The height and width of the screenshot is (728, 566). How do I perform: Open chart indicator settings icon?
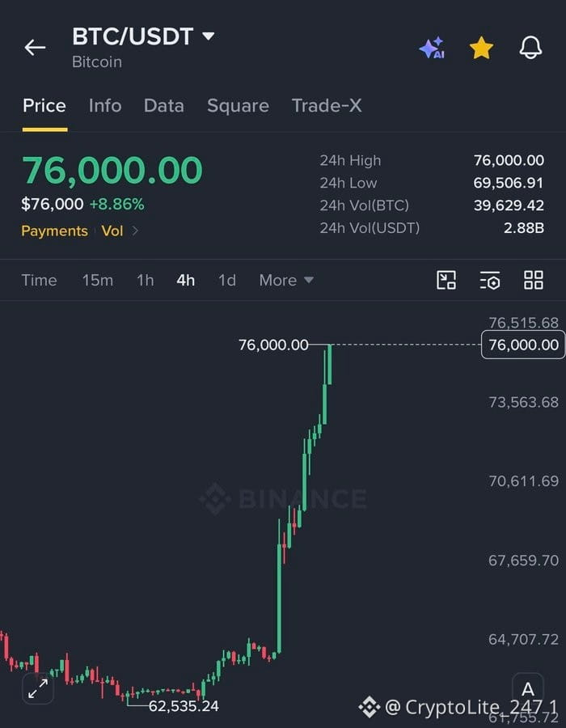click(490, 280)
